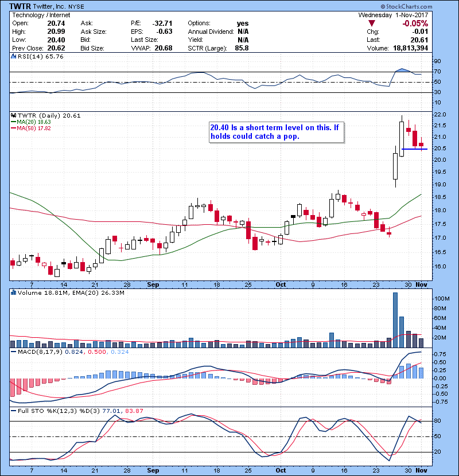Click the 'TWTR (Daily) 20.61' chart label

point(49,116)
